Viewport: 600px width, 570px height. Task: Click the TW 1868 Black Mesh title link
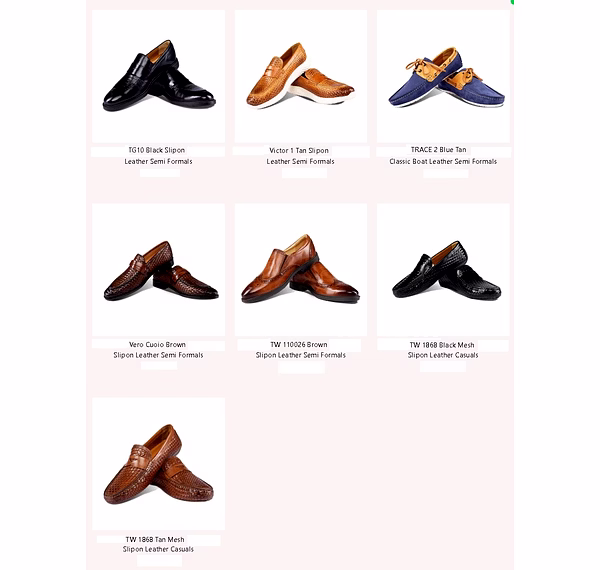point(442,345)
